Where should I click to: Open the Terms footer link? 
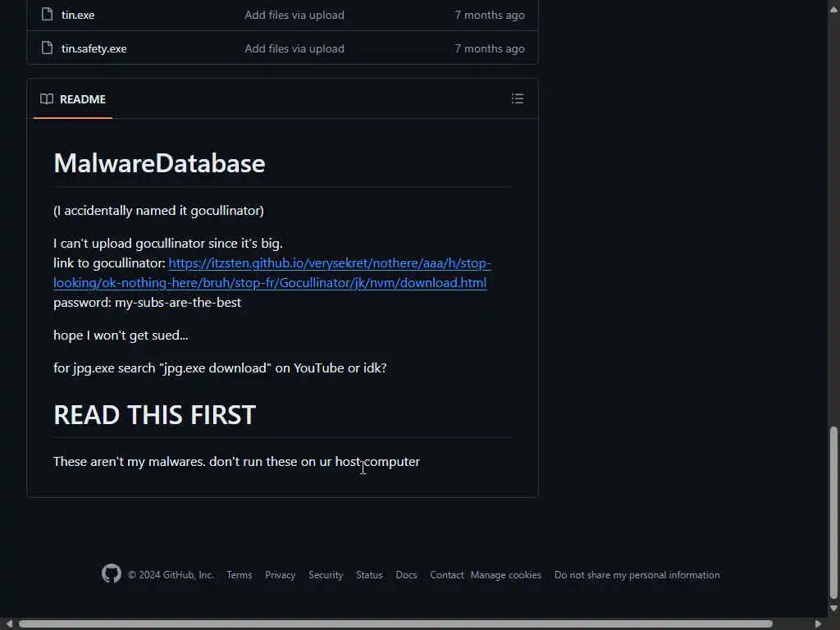click(239, 575)
